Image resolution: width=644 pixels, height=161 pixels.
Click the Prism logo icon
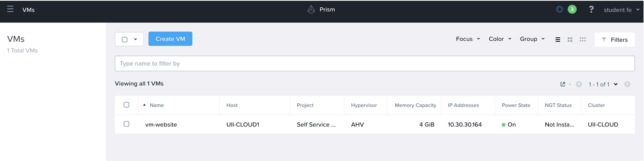311,10
